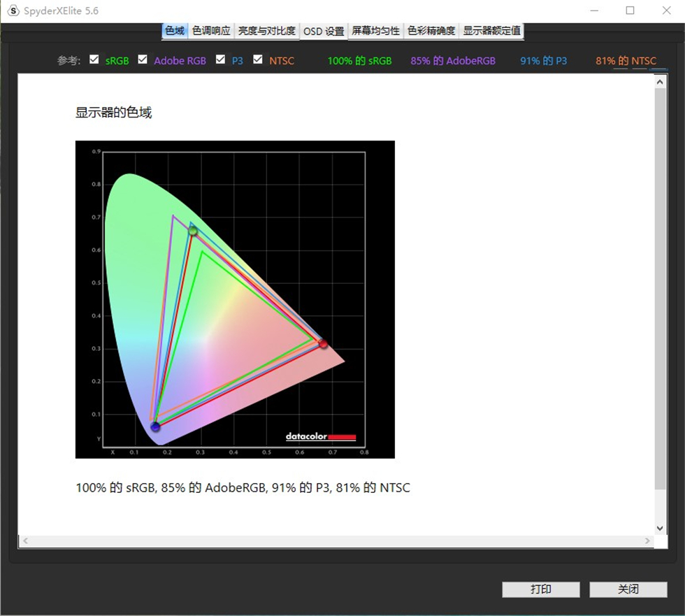685x616 pixels.
Task: Click the color gamut chart image
Action: [x=235, y=299]
